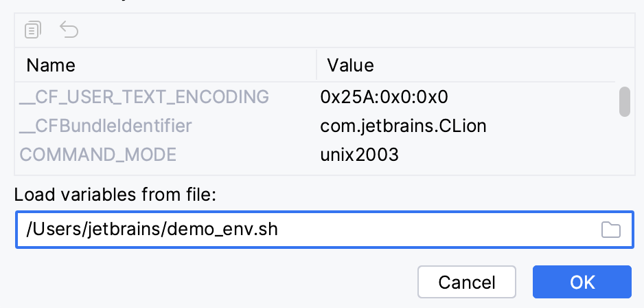Viewport: 644px width, 308px height.
Task: Click divider between Name and Value headers
Action: tap(316, 66)
